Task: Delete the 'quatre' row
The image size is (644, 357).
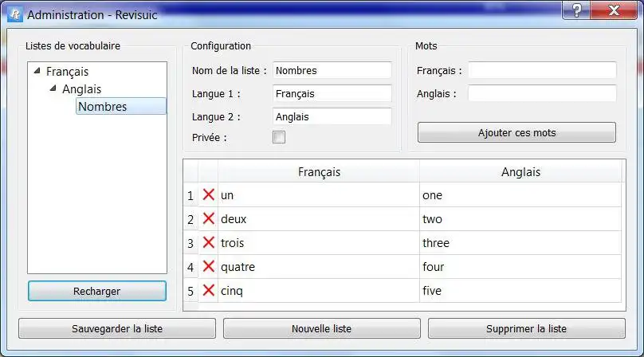Action: pos(209,266)
